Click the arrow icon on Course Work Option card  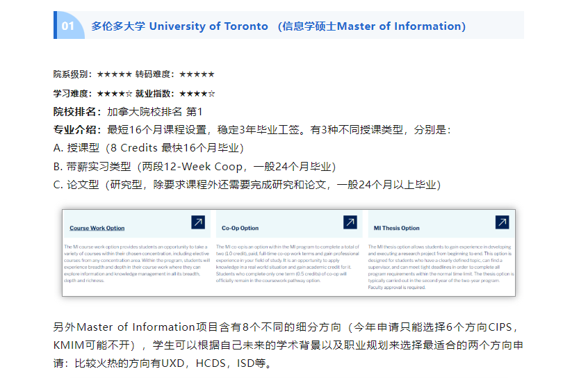click(198, 222)
